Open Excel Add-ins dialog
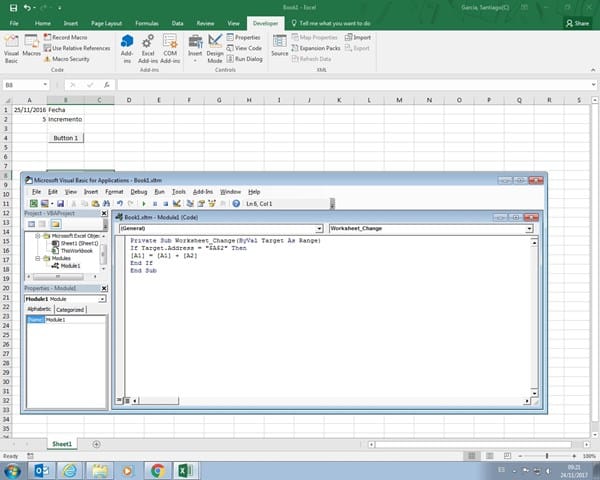Image resolution: width=600 pixels, height=480 pixels. (147, 46)
